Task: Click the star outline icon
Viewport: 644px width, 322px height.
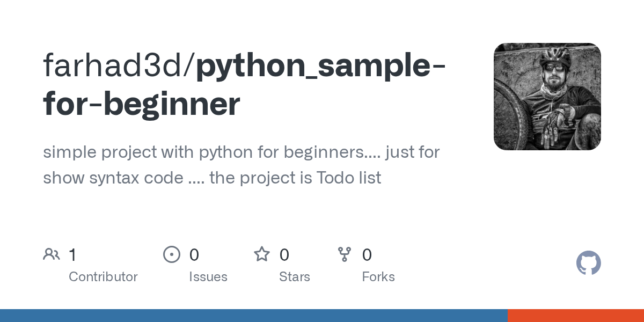Action: [x=262, y=254]
